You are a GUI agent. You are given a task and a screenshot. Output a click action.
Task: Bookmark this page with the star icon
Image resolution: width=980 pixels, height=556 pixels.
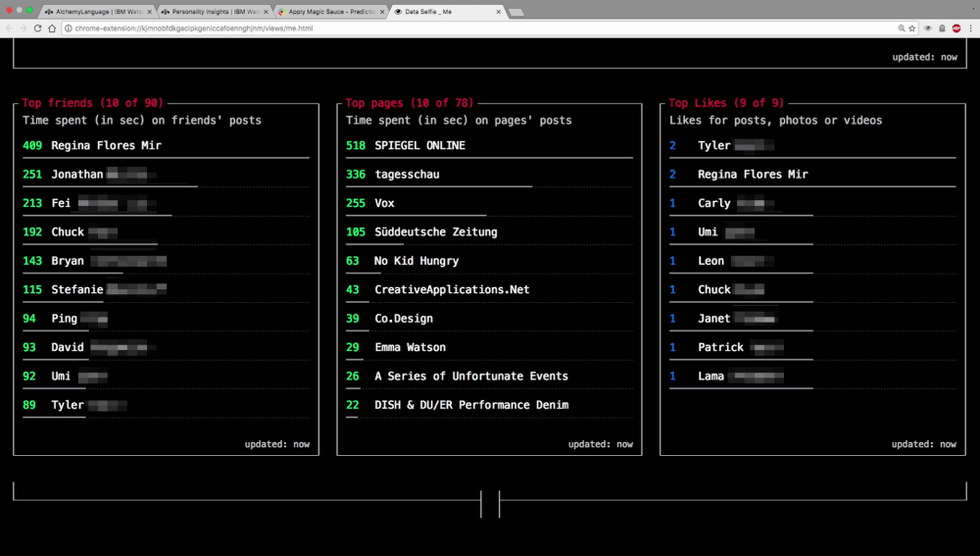(x=911, y=28)
